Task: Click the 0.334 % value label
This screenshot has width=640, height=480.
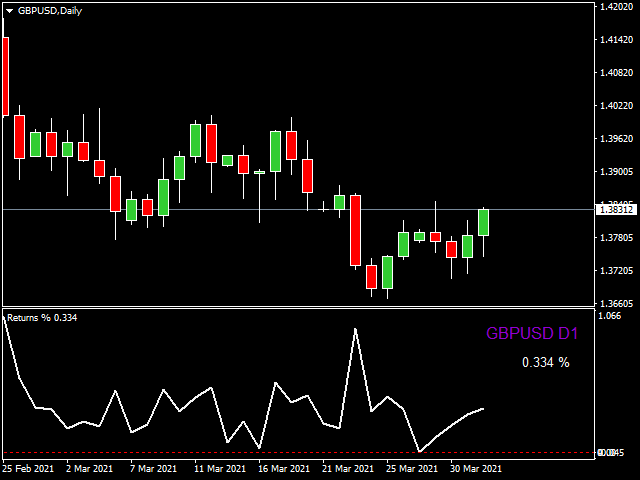Action: 546,362
